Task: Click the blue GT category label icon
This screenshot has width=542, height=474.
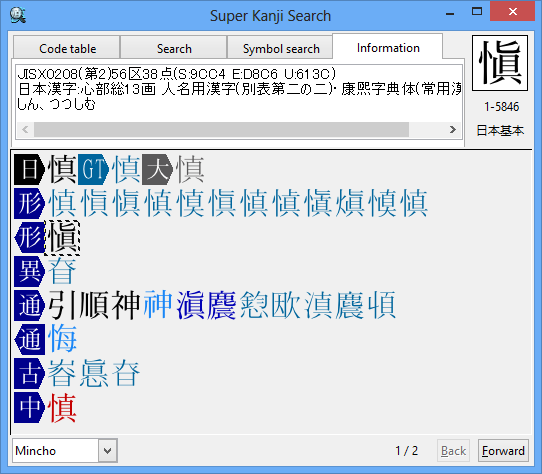Action: pos(93,169)
